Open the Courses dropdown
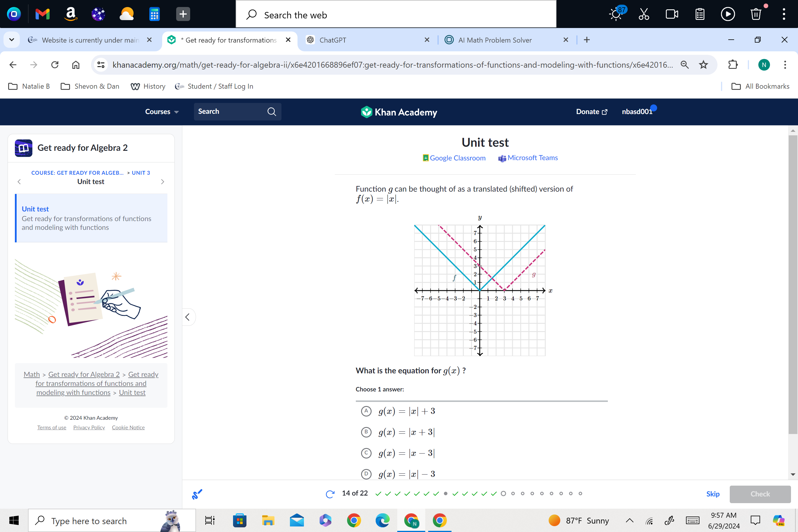Viewport: 798px width, 532px height. [161, 112]
